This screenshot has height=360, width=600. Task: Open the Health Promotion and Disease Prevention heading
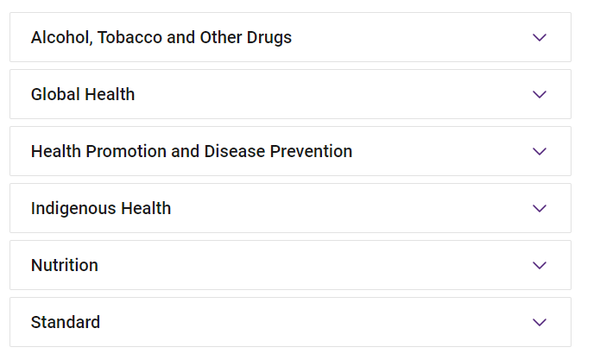(x=191, y=151)
